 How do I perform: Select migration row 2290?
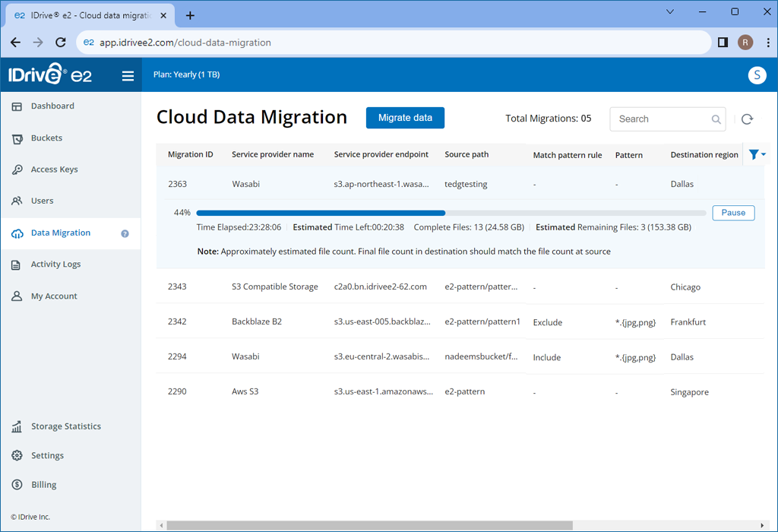[460, 391]
